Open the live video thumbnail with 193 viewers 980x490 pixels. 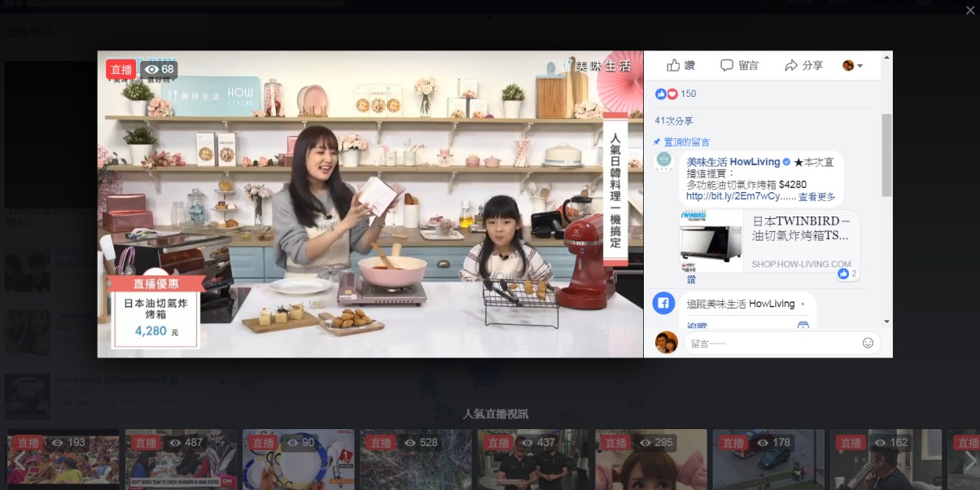point(63,460)
